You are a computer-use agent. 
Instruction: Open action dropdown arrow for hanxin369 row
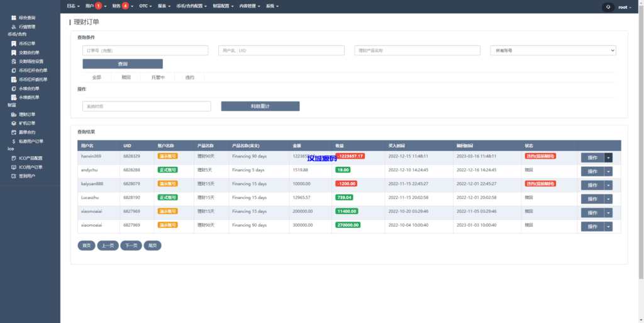point(608,157)
